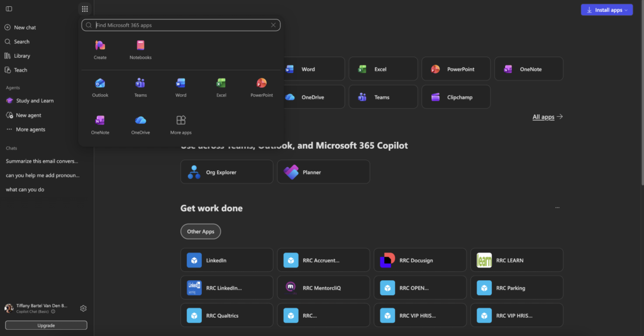Open OneDrive tile on main page
This screenshot has width=644, height=336.
[314, 97]
